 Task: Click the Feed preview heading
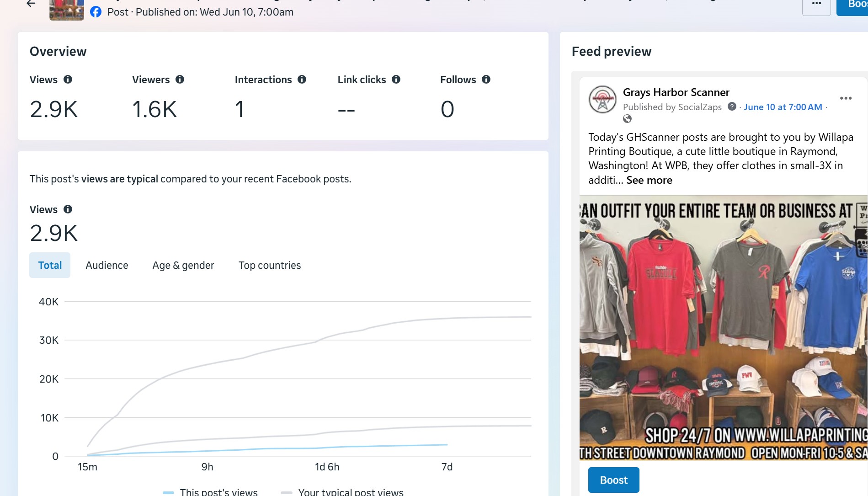point(612,51)
